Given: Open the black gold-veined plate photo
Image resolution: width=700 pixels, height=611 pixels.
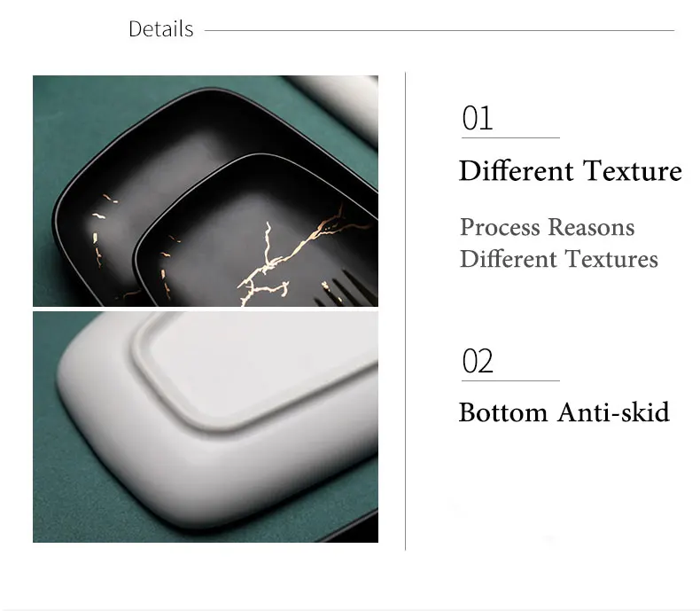Looking at the screenshot, I should (206, 191).
